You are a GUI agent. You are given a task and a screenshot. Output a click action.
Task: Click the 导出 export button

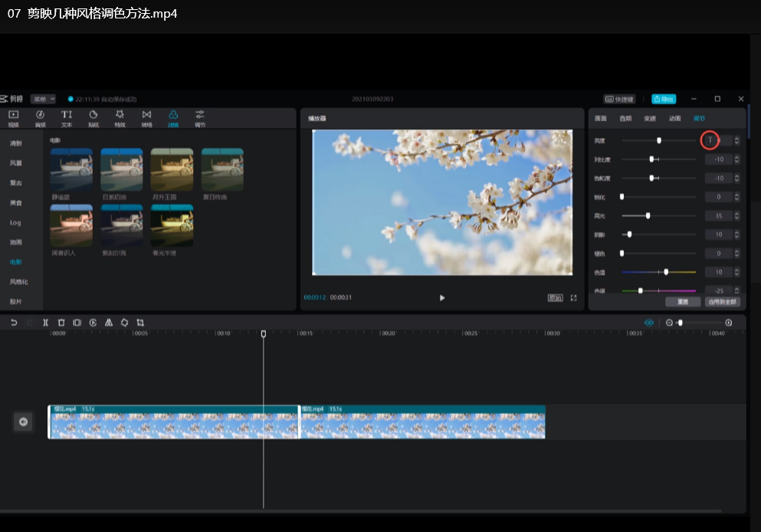point(664,99)
